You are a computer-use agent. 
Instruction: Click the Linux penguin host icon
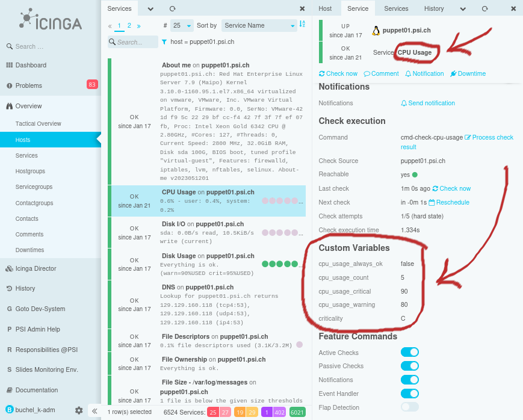tap(376, 31)
